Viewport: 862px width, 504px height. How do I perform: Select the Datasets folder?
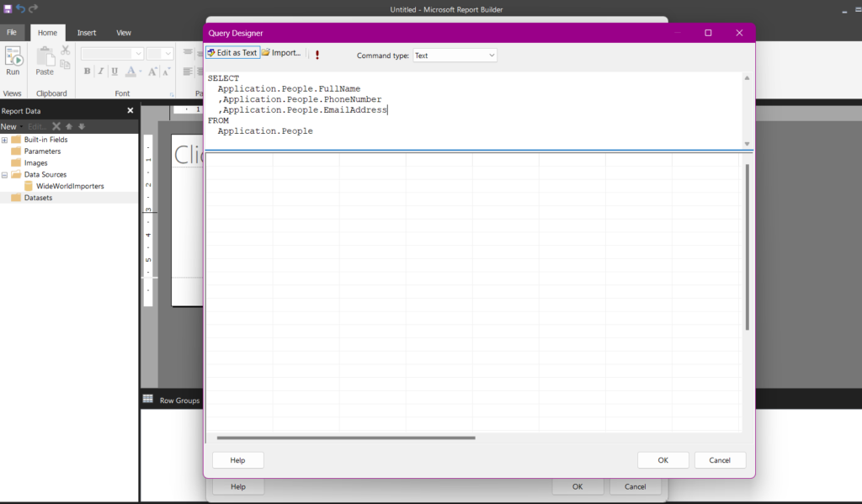[38, 198]
